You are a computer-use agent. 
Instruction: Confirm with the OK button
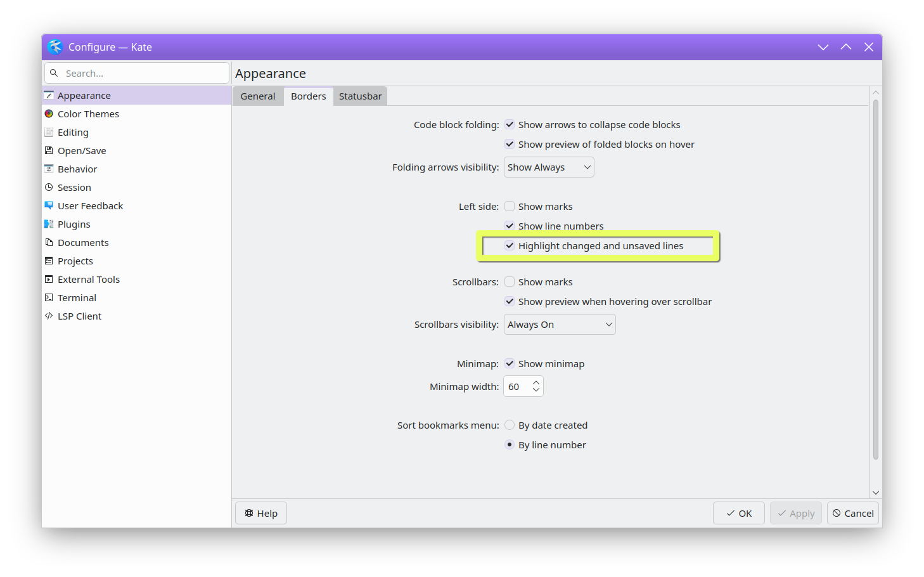[739, 513]
